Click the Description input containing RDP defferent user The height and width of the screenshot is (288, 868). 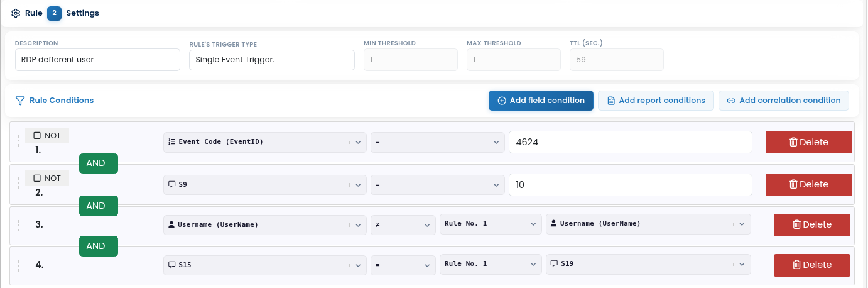point(97,60)
